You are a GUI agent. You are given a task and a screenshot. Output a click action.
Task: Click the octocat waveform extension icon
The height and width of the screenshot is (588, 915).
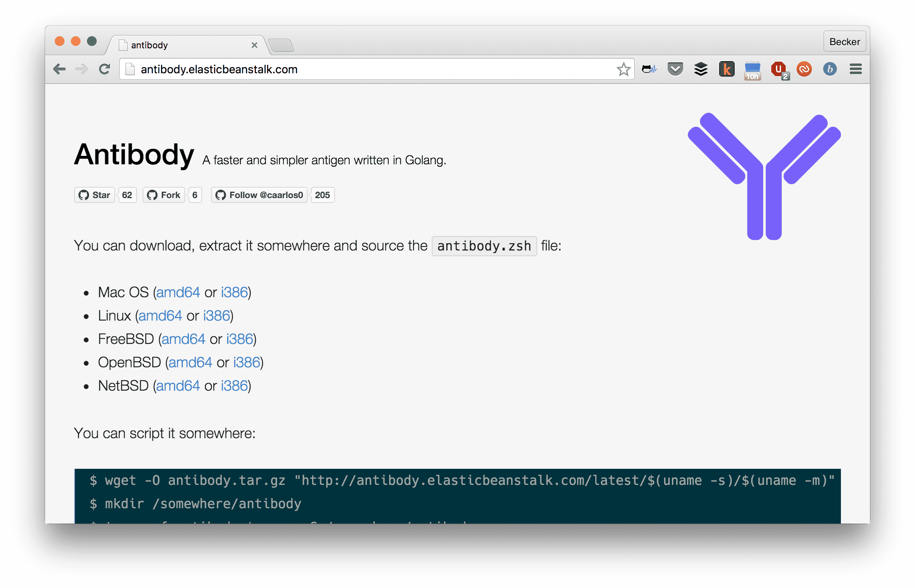click(x=649, y=69)
